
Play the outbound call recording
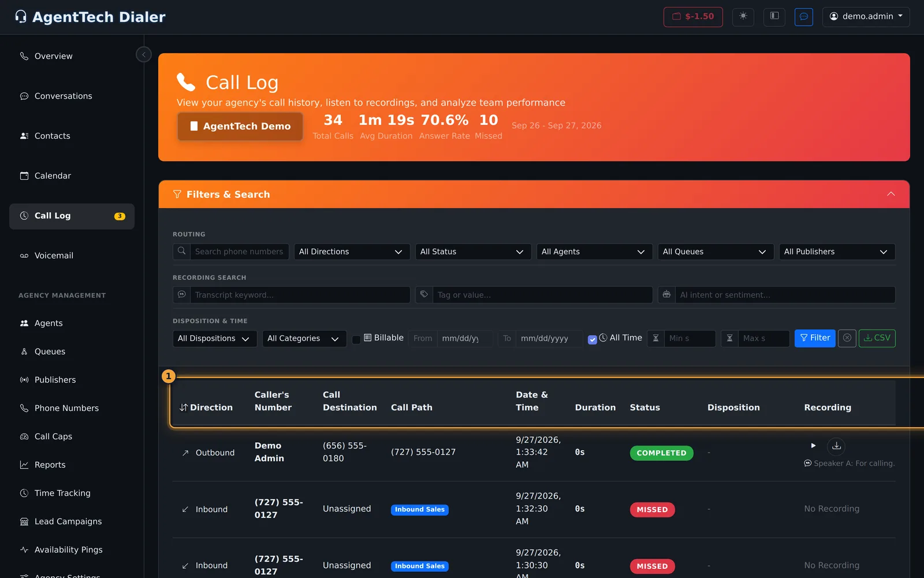[x=813, y=446]
